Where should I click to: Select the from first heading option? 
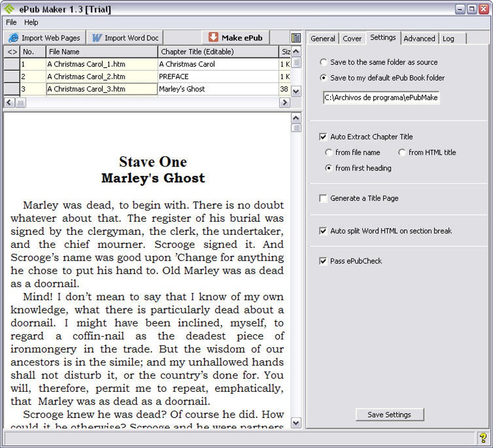tap(358, 168)
